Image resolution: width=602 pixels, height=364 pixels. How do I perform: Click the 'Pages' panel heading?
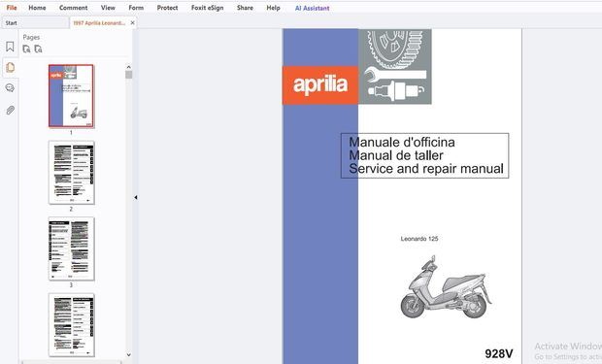coord(31,37)
